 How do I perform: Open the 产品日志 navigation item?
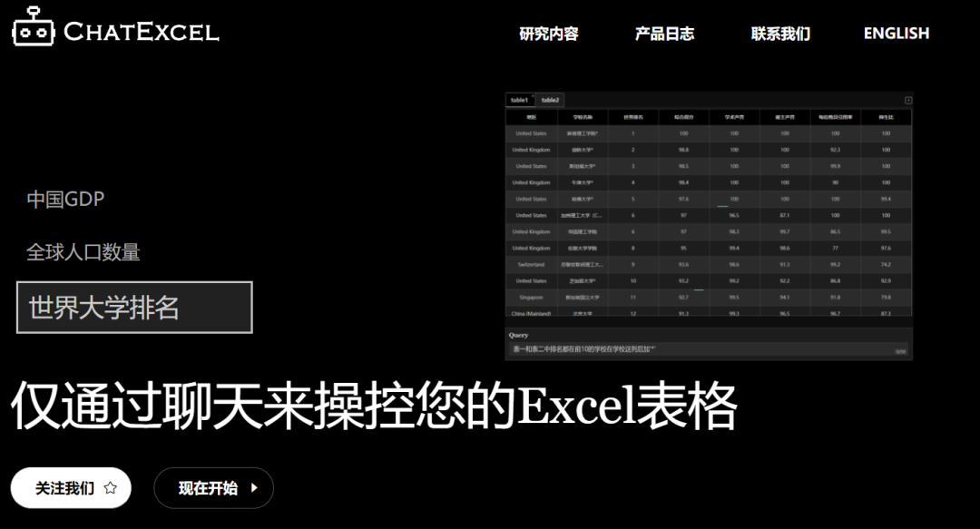[x=664, y=34]
